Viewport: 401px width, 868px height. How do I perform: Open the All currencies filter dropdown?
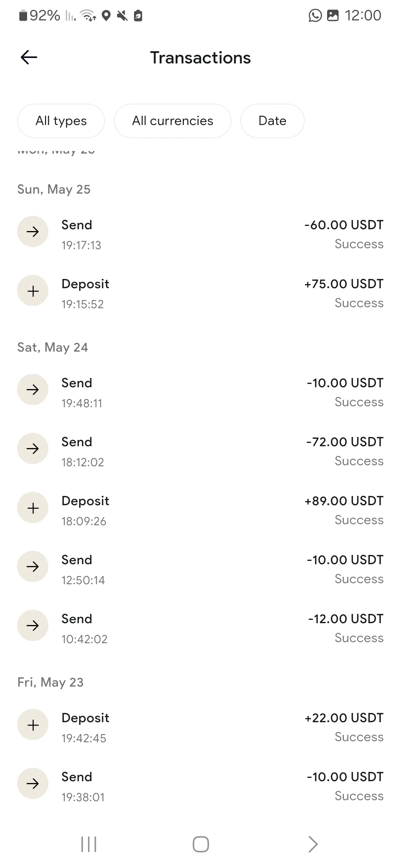tap(173, 121)
